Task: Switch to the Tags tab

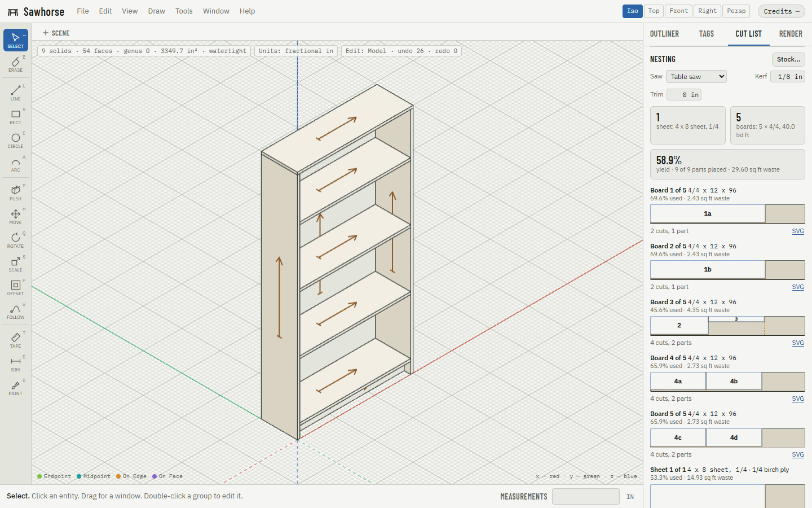Action: pos(707,34)
